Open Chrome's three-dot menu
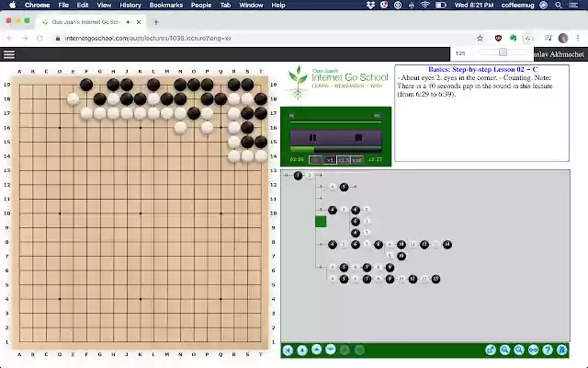The height and width of the screenshot is (368, 588). coord(578,39)
